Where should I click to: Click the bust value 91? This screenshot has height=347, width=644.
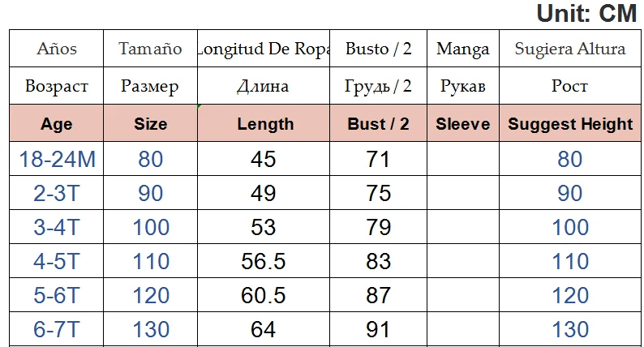click(x=378, y=329)
